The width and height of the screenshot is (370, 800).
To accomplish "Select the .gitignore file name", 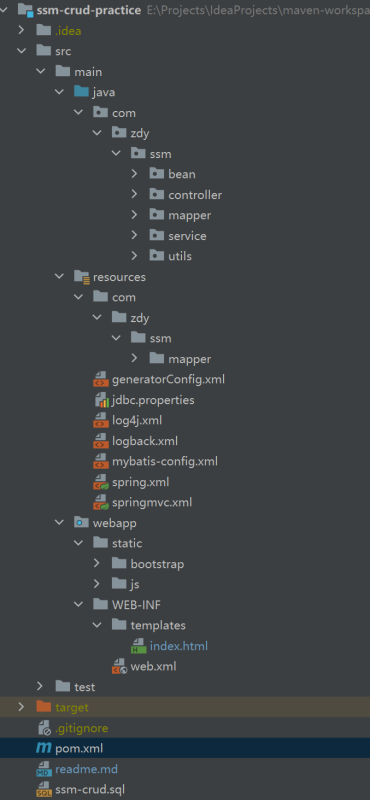I will coord(82,728).
